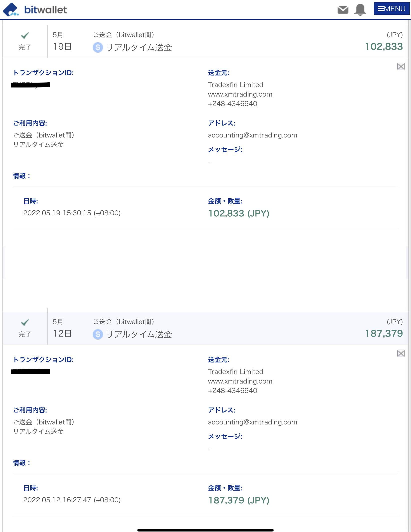
Task: Click the bitwallet logo icon
Action: [x=11, y=10]
